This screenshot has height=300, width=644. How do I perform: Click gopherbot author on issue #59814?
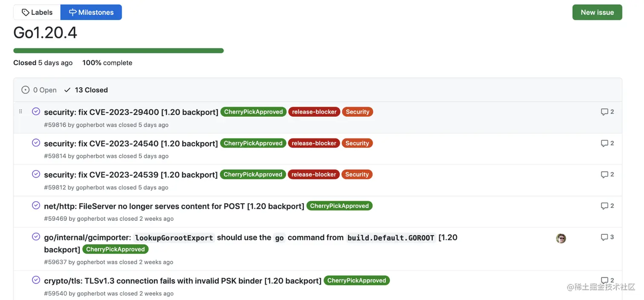(90, 156)
